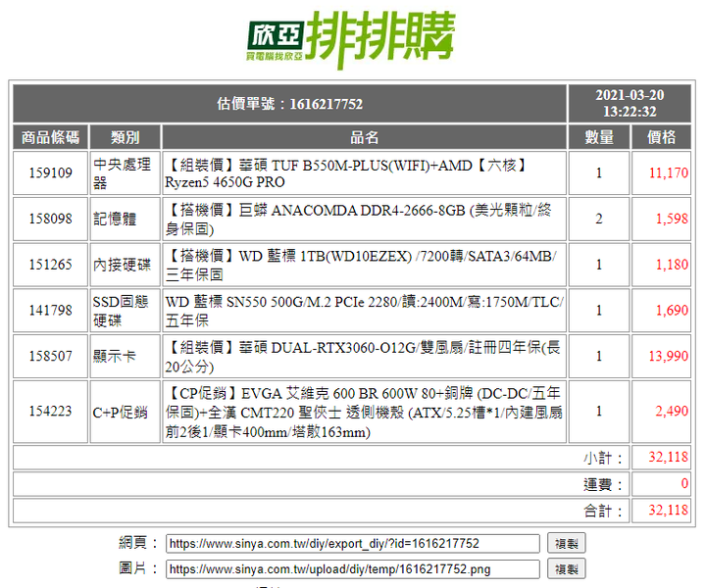Click the copy button beside 網頁 URL
Image resolution: width=706 pixels, height=588 pixels.
(566, 544)
